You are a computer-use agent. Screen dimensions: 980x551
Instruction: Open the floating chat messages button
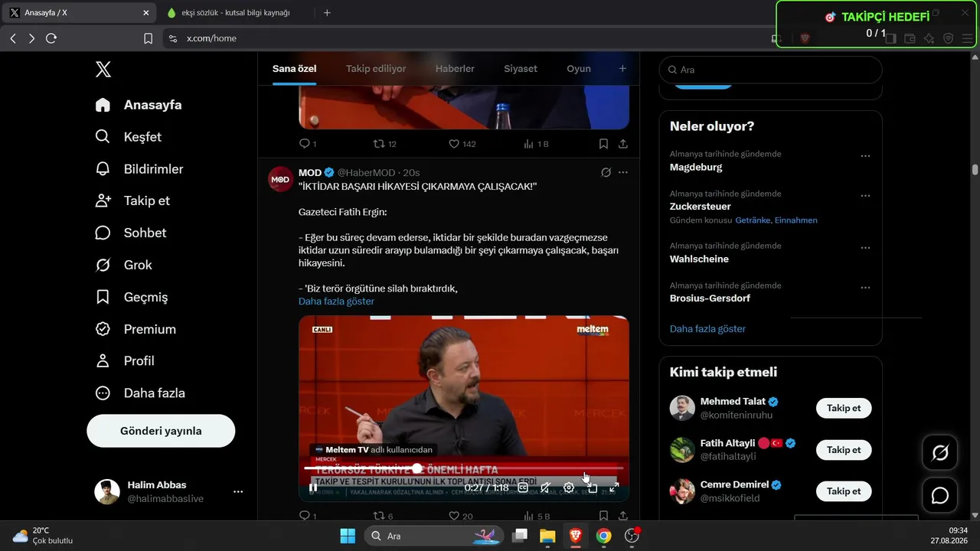[x=940, y=496]
